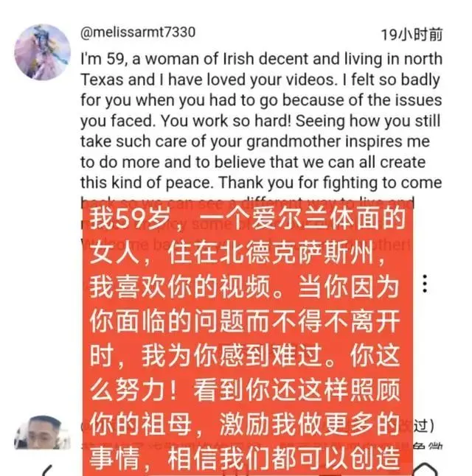472x476 pixels.
Task: Click the @melissarmt7330 username link
Action: (138, 32)
